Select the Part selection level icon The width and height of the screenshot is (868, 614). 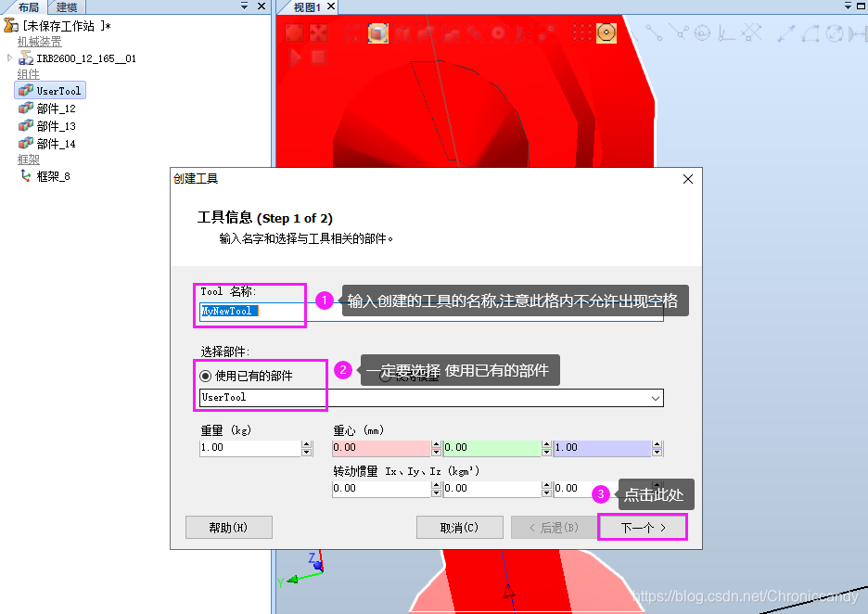pyautogui.click(x=427, y=33)
